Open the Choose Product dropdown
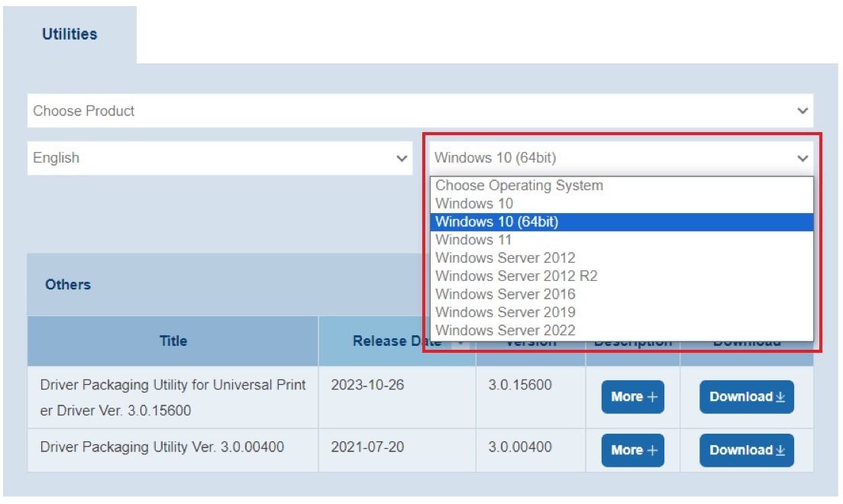 420,111
